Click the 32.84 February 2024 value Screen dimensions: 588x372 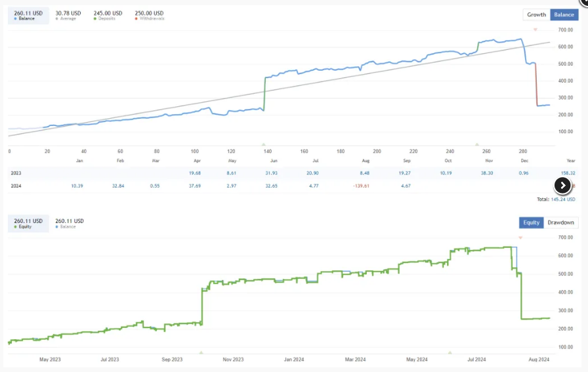point(118,186)
